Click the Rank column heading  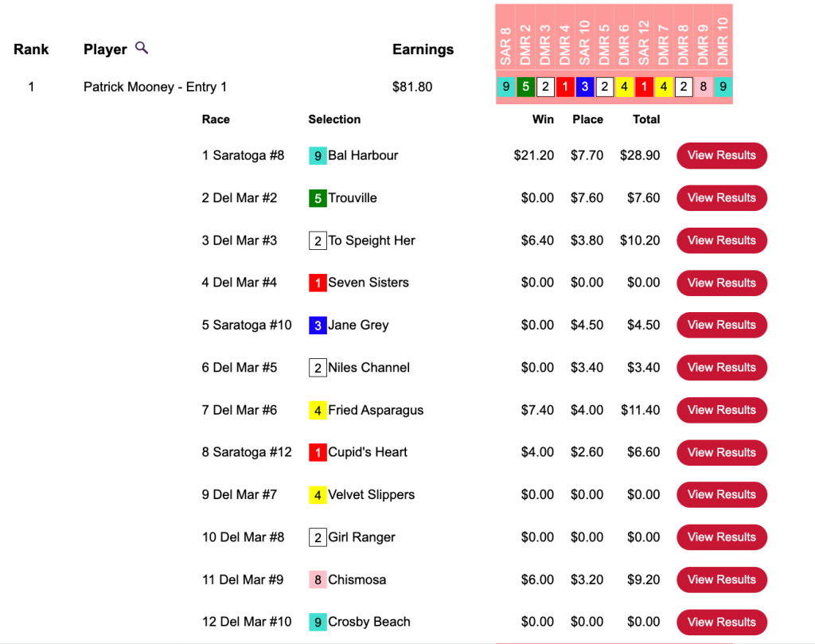31,49
